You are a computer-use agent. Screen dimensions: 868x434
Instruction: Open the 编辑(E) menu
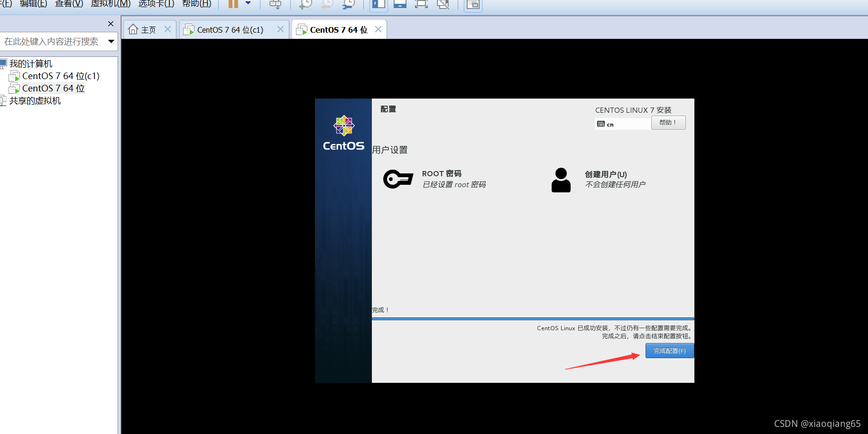coord(34,4)
